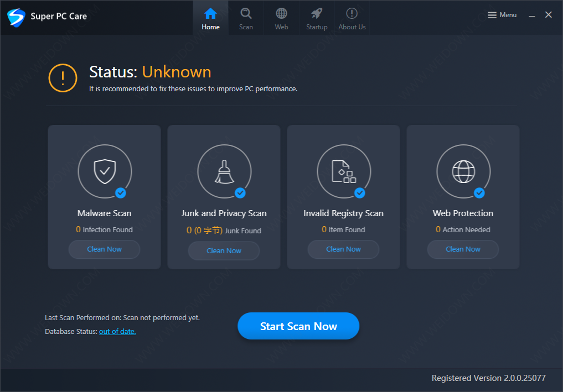This screenshot has height=392, width=563.
Task: Click the recommendation text under Status
Action: click(193, 88)
